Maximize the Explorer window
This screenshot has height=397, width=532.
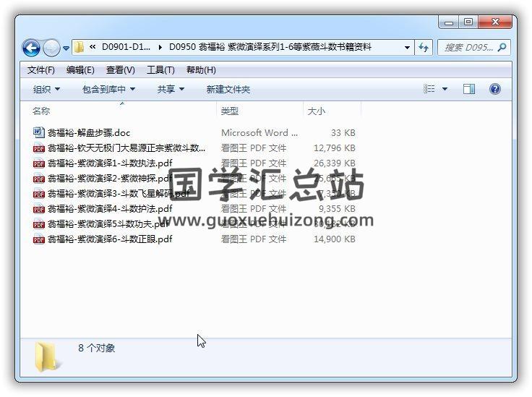[x=468, y=22]
